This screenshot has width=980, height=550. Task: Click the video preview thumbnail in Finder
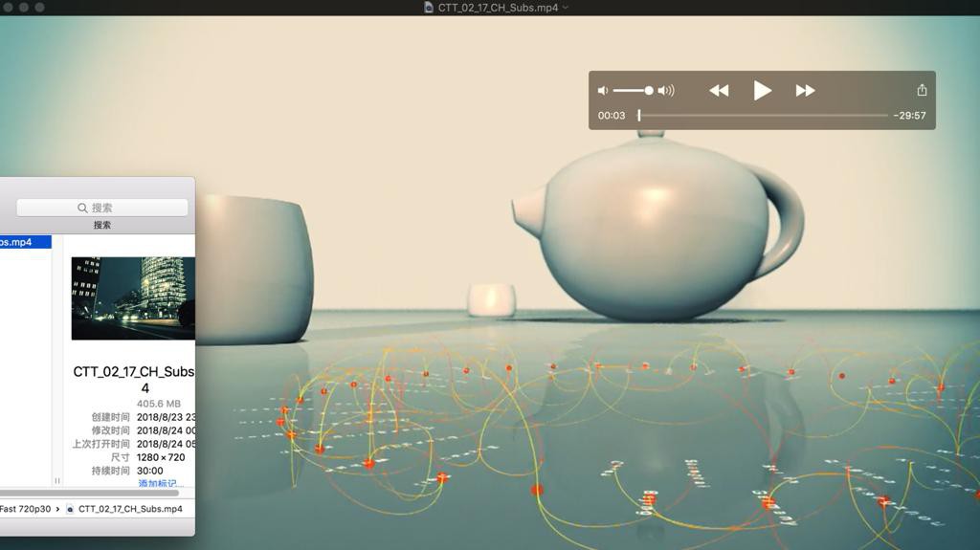click(x=133, y=298)
